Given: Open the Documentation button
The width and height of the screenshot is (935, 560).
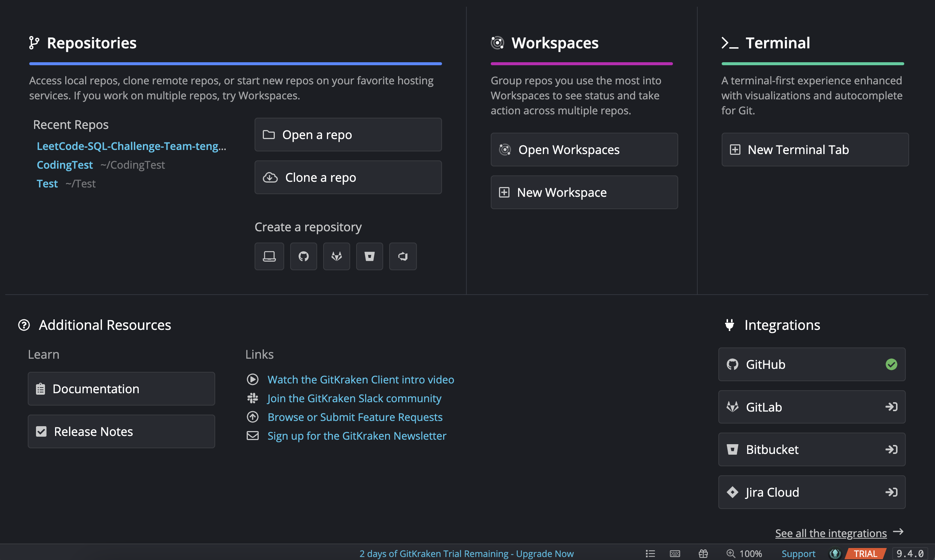Looking at the screenshot, I should pos(121,389).
